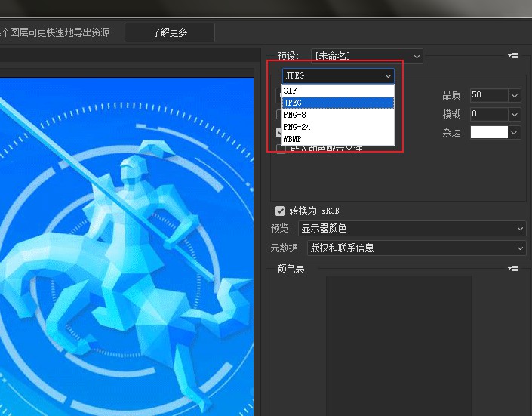
Task: Open the 模糊 blur dropdown arrow
Action: (x=515, y=115)
